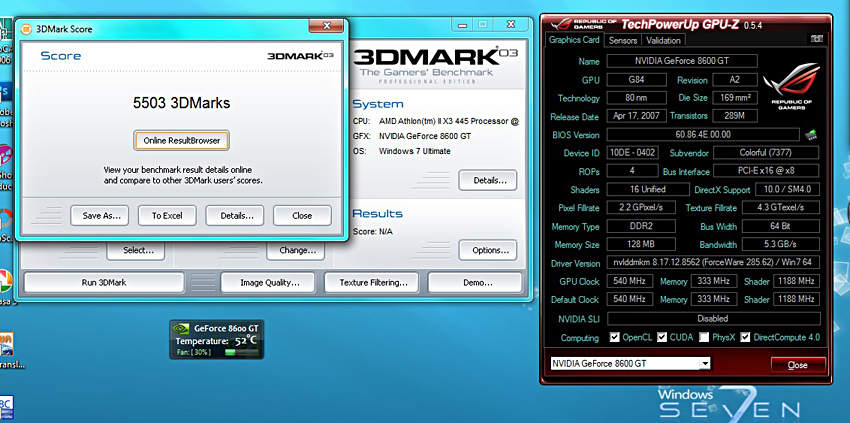Screen dimensions: 850x423
Task: Click the 5503 3DMarks score text
Action: [x=182, y=103]
